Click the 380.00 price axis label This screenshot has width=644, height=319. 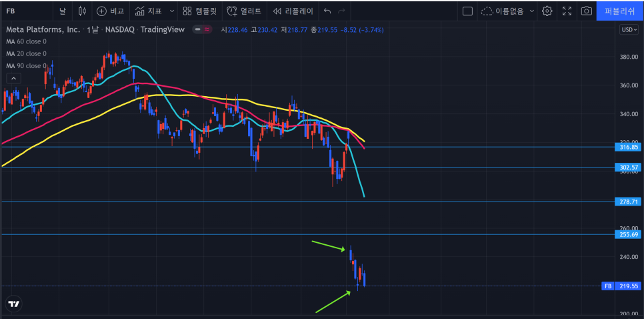[x=629, y=57]
